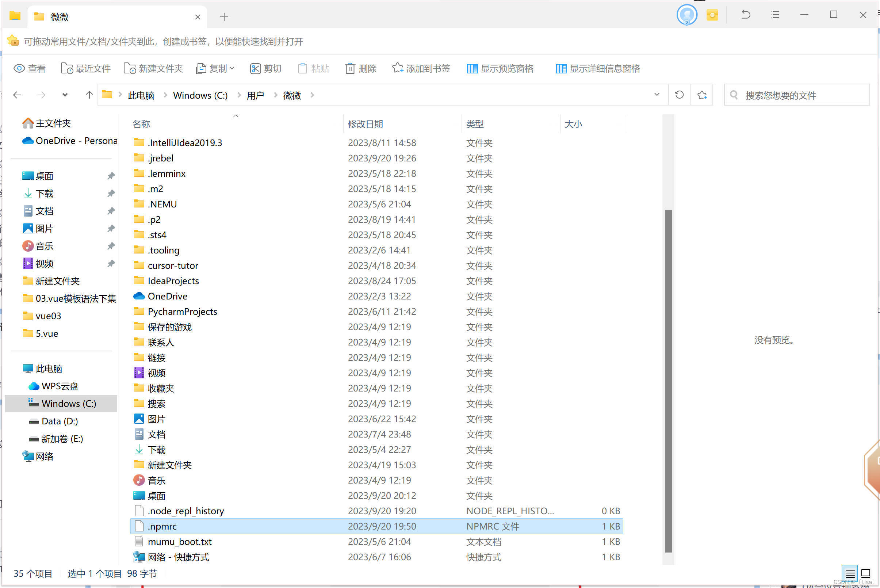The width and height of the screenshot is (880, 588).
Task: Click 用户 in the breadcrumb path
Action: (x=255, y=95)
